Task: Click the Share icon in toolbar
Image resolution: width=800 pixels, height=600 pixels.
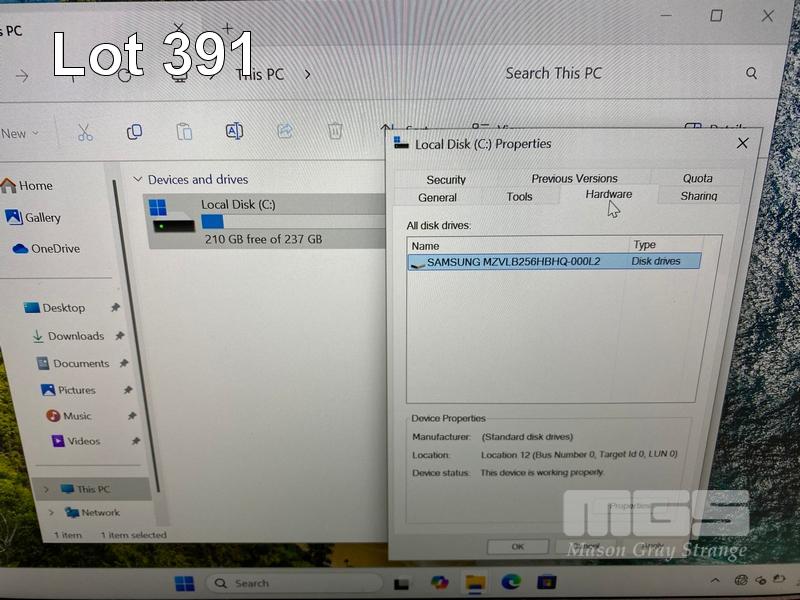Action: pyautogui.click(x=285, y=131)
